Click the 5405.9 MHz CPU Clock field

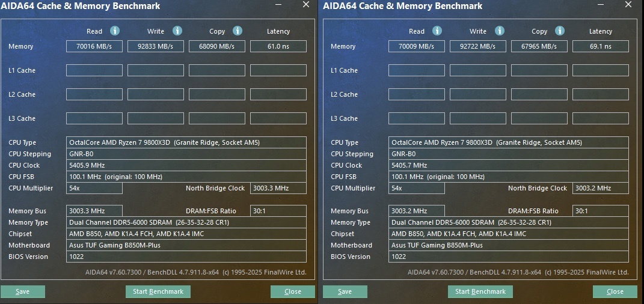(186, 165)
